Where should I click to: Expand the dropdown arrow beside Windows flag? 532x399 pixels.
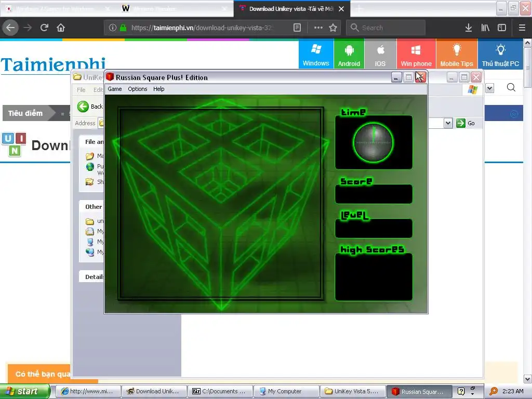coord(489,88)
